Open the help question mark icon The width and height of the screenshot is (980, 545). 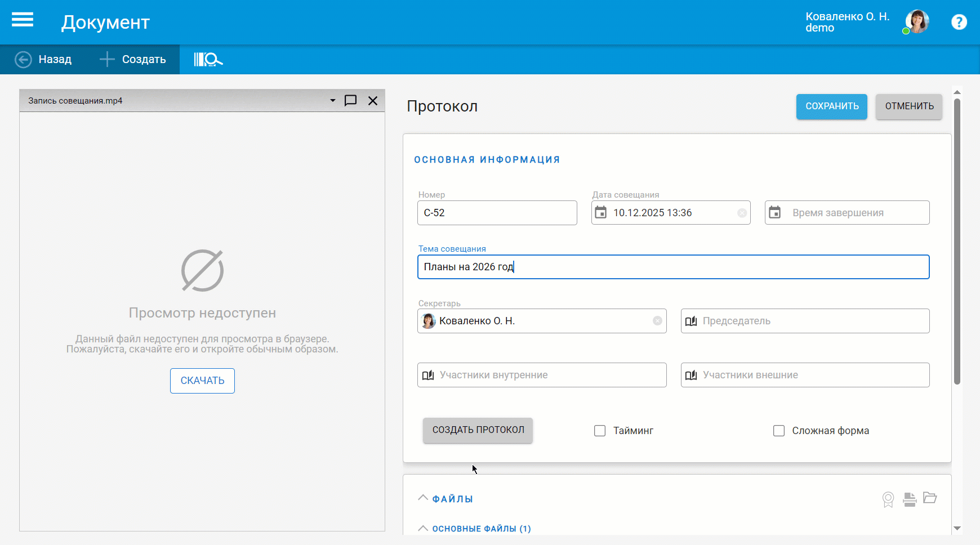[959, 22]
